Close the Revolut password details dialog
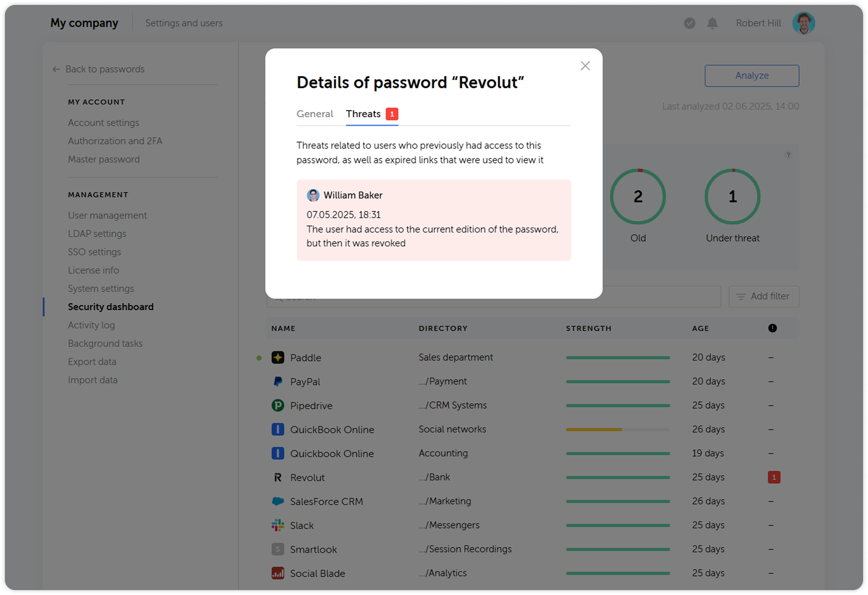This screenshot has width=868, height=595. pyautogui.click(x=585, y=66)
